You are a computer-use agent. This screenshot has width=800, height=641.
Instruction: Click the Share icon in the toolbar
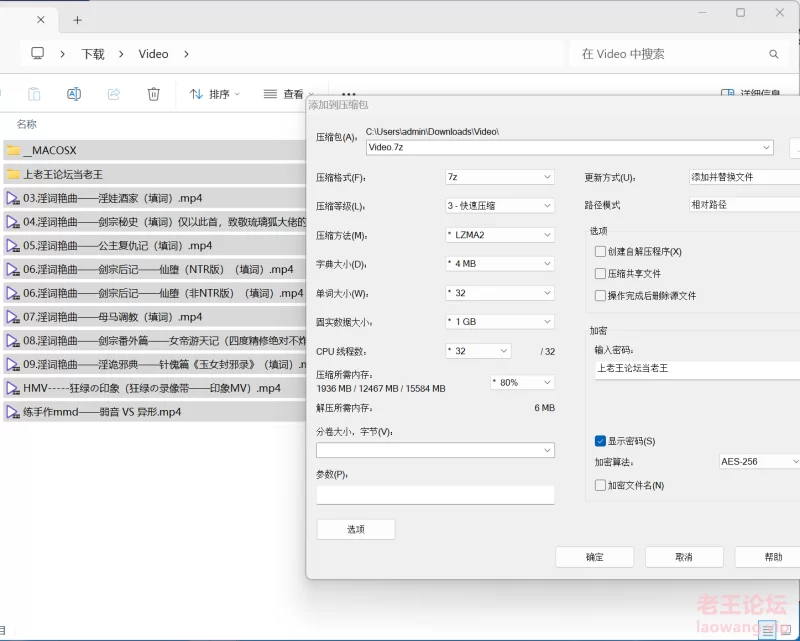pyautogui.click(x=114, y=94)
